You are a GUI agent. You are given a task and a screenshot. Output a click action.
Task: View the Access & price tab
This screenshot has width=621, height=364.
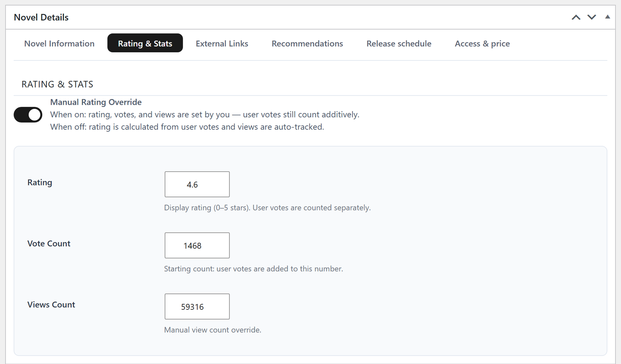pos(482,43)
